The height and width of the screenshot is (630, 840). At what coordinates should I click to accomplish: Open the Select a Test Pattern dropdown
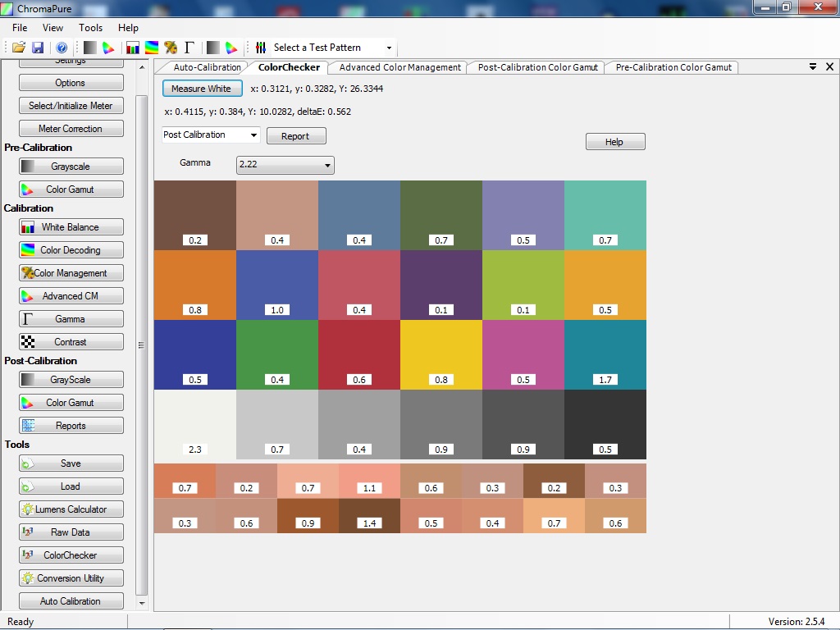[389, 48]
